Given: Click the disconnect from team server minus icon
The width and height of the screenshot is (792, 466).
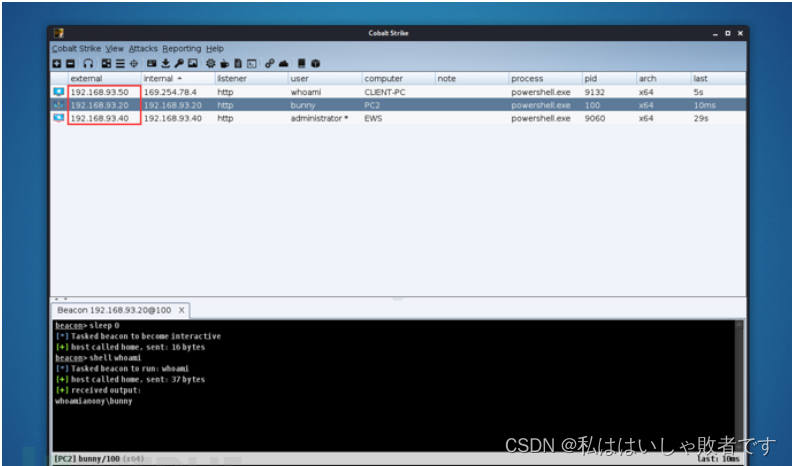Looking at the screenshot, I should click(71, 64).
